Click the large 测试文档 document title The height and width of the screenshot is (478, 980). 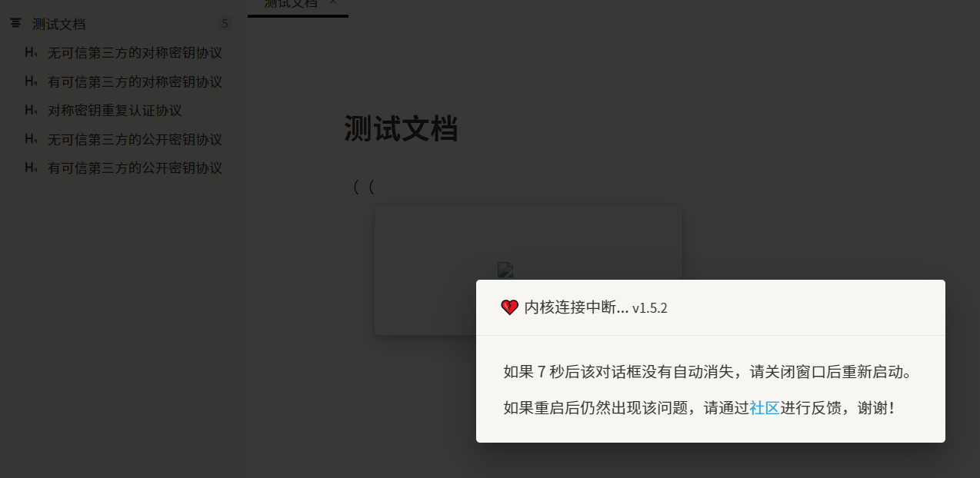point(401,128)
